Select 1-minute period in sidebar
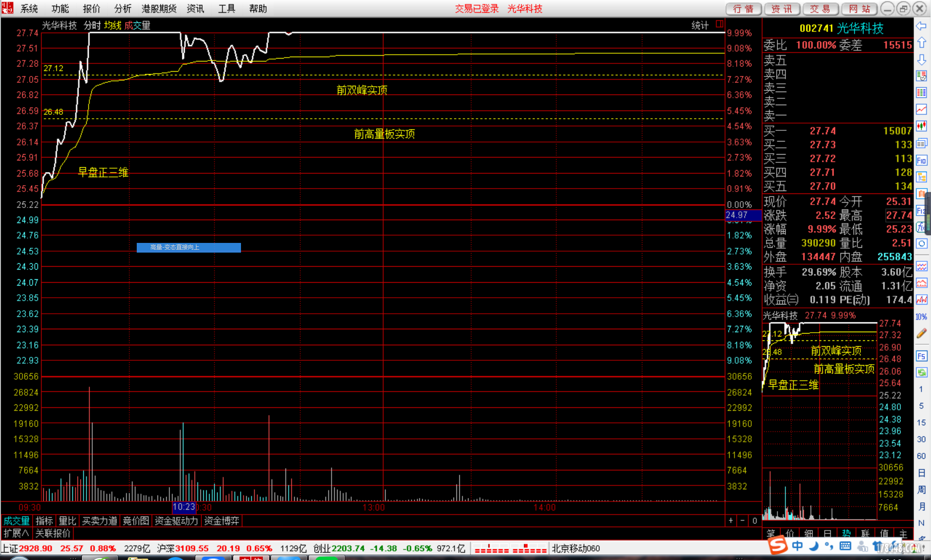 tap(921, 389)
